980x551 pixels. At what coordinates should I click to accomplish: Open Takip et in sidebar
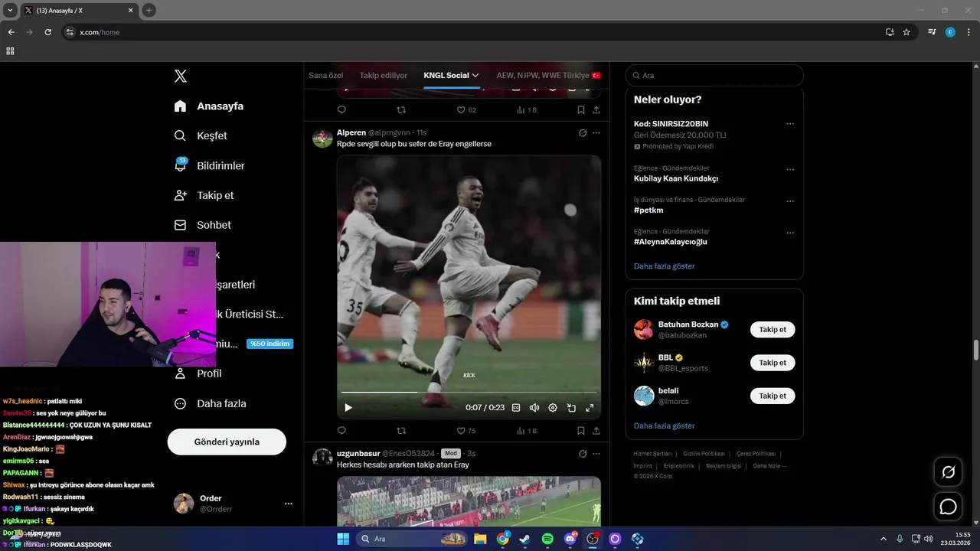[204, 195]
